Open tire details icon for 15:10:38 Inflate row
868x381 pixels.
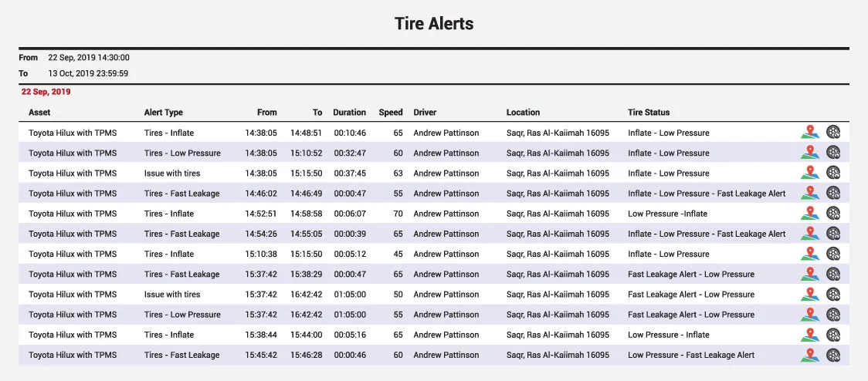[x=833, y=254]
